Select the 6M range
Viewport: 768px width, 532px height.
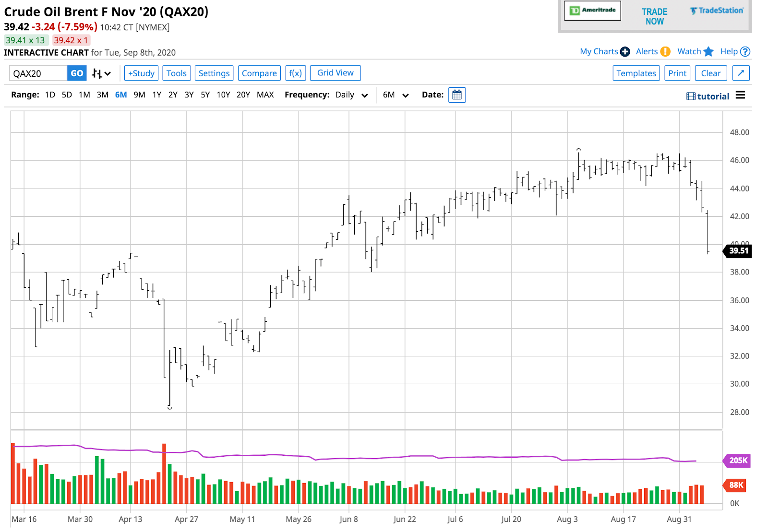121,95
